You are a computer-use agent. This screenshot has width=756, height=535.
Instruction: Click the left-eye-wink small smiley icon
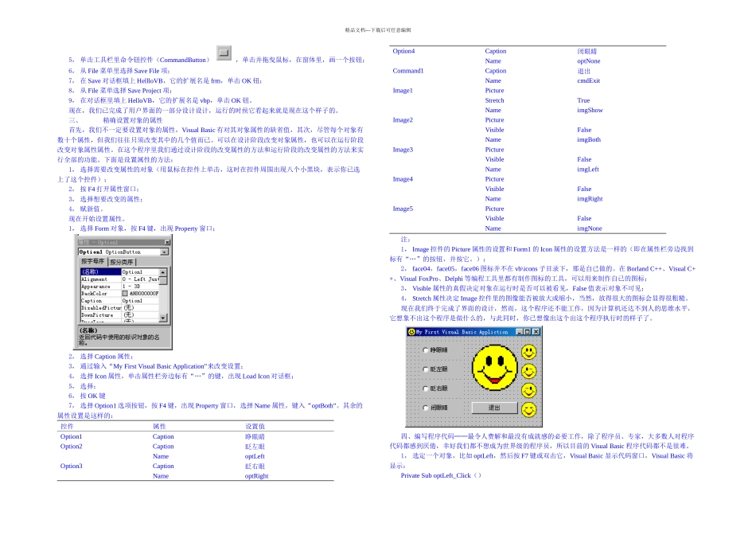529,372
